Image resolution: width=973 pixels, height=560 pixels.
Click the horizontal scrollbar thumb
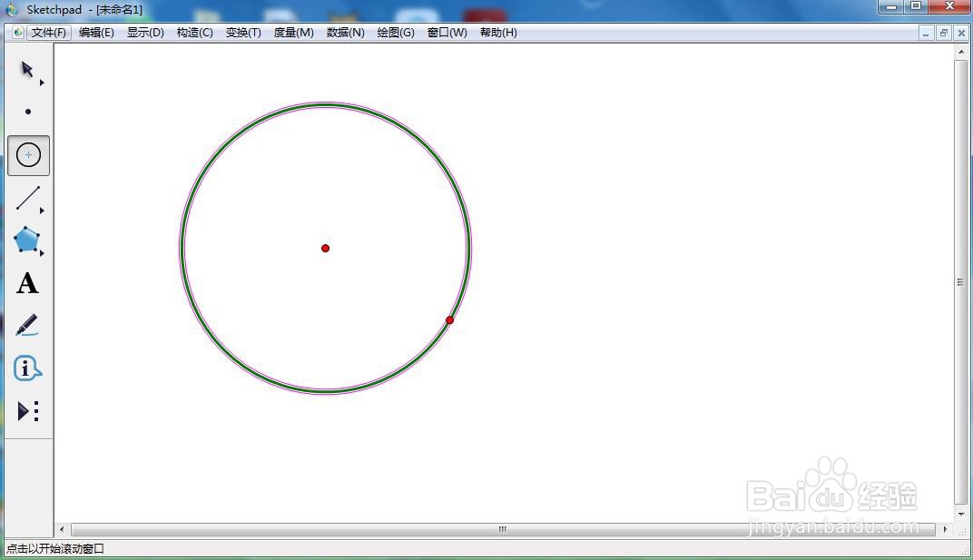[503, 529]
